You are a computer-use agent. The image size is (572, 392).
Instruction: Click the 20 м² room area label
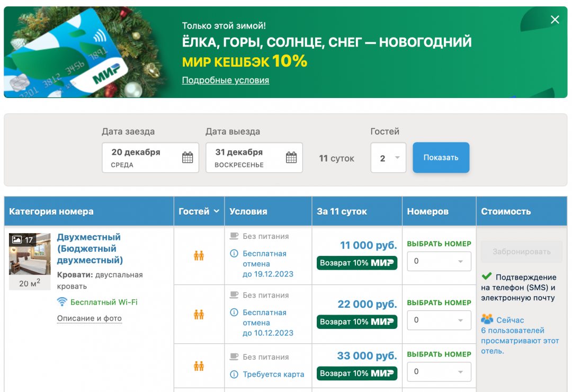(30, 283)
